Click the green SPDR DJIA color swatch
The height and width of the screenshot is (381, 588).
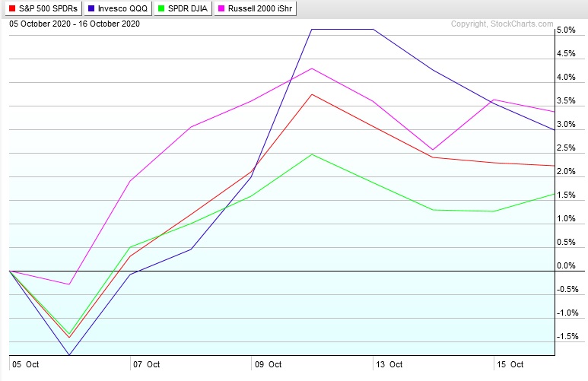(161, 8)
